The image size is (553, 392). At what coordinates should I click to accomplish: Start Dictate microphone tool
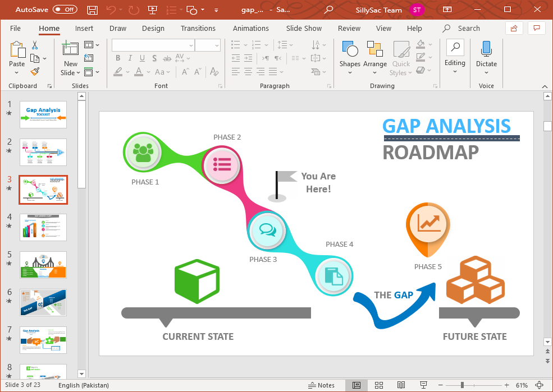coord(486,57)
